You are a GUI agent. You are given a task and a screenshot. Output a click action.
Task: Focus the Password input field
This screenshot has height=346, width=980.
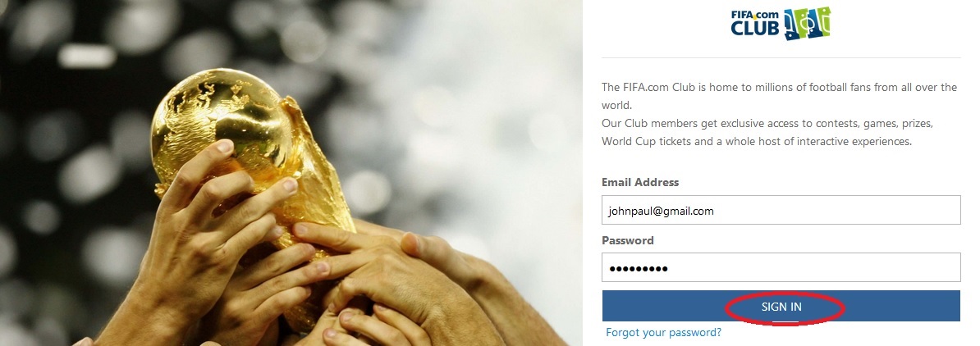pos(781,267)
